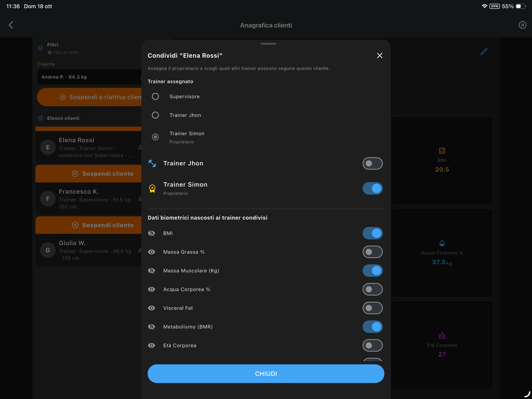Turn on the Visceral Fat toggle
Screen dimensions: 532x399
(373, 308)
